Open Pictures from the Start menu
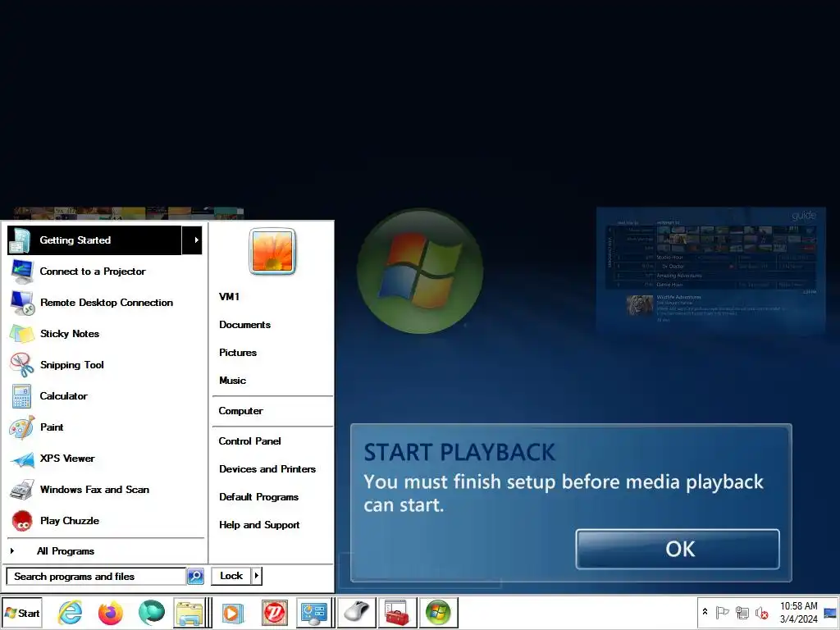This screenshot has width=840, height=630. click(238, 353)
